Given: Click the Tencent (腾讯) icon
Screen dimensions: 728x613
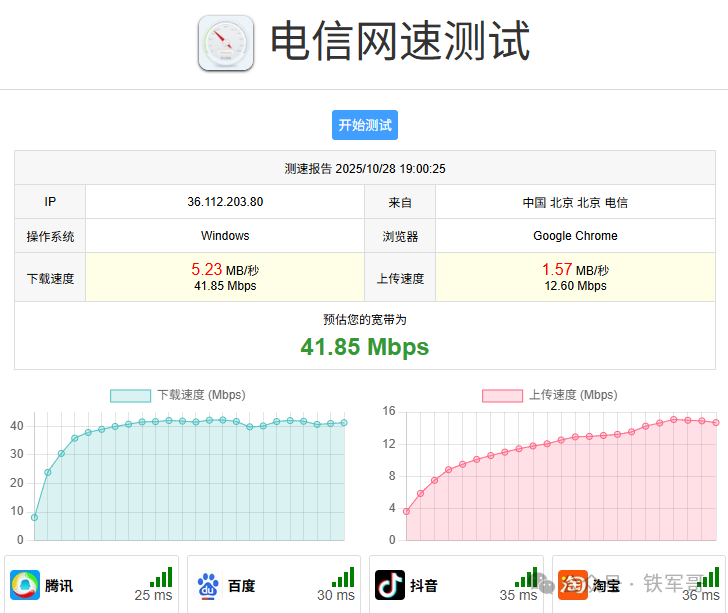Looking at the screenshot, I should point(24,585).
